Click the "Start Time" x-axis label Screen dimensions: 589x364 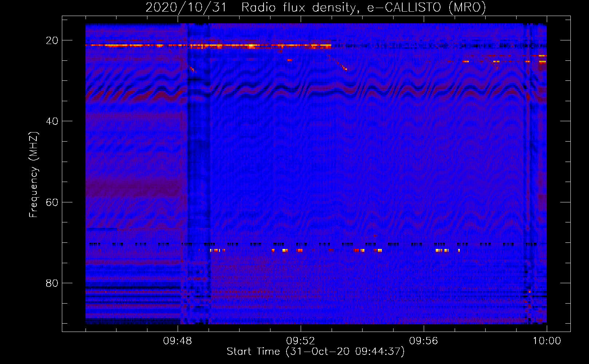click(x=316, y=351)
